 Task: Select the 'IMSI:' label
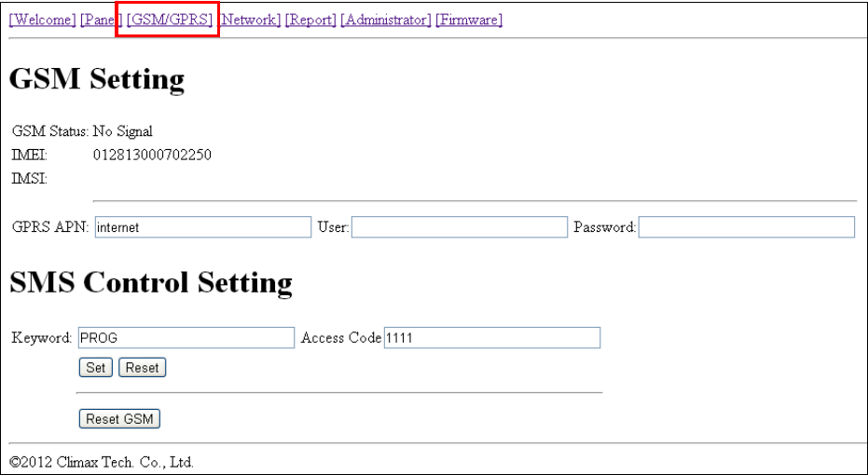click(x=29, y=179)
